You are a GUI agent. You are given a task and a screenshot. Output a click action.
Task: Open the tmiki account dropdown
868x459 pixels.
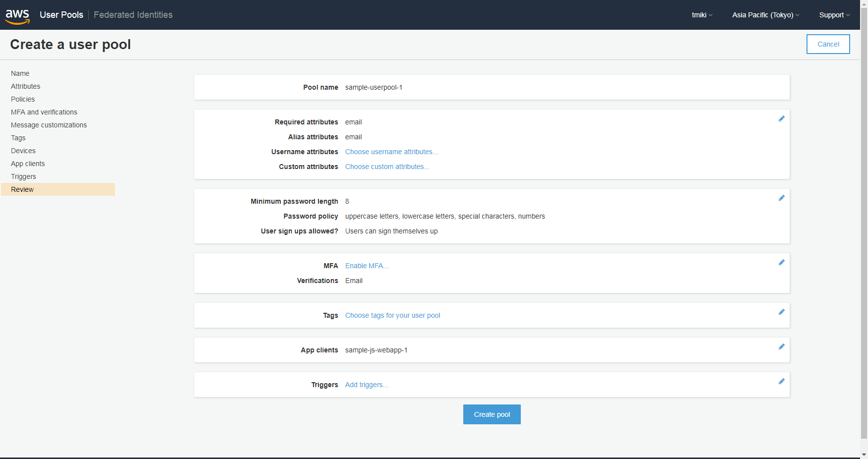[x=701, y=15]
